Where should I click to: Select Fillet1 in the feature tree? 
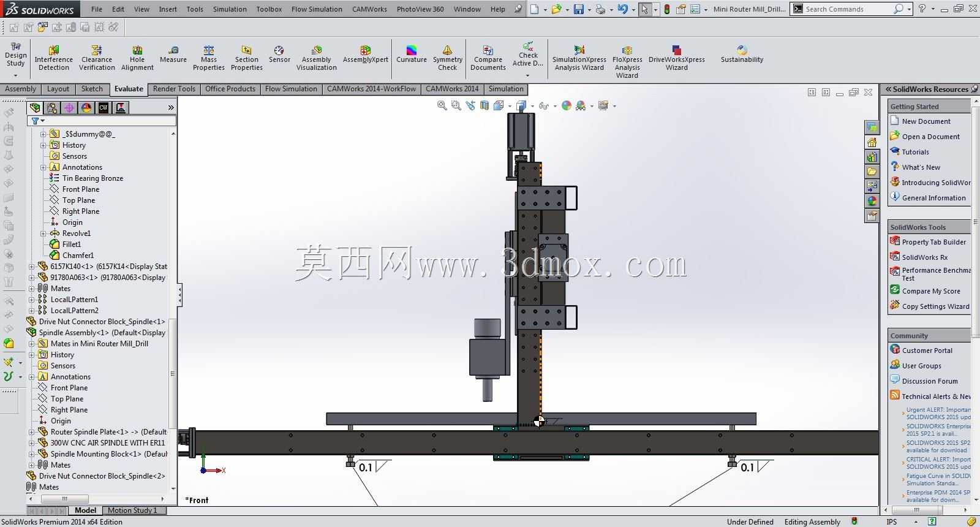[72, 245]
